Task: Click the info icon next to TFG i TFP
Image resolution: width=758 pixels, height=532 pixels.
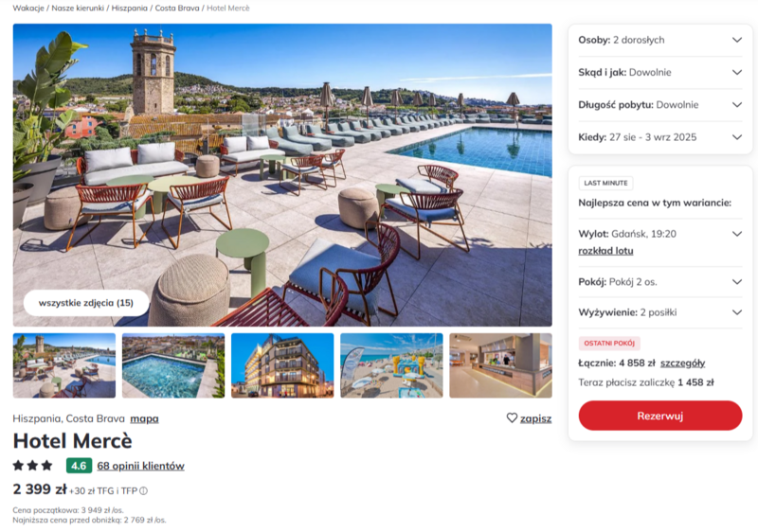Action: click(144, 491)
